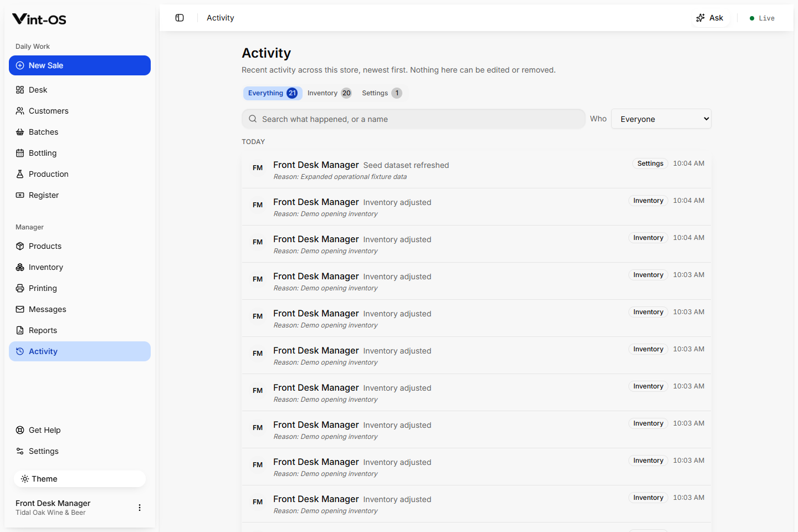The width and height of the screenshot is (798, 532).
Task: Click the Theme button
Action: pos(80,479)
